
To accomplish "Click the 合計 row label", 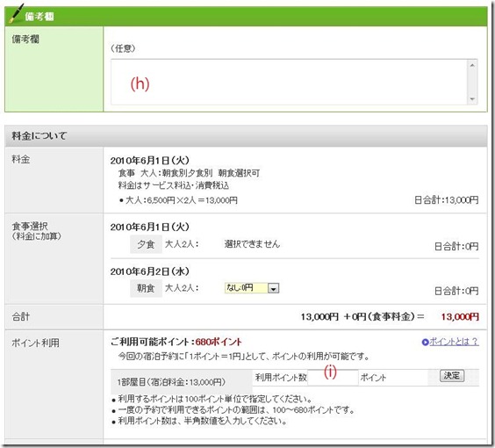I will point(21,317).
